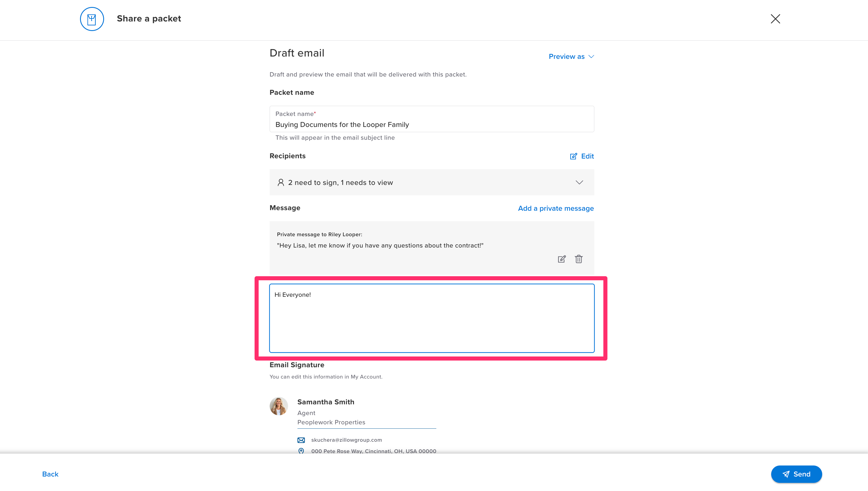This screenshot has width=868, height=491.
Task: Click Samantha Smith's profile photo
Action: click(279, 406)
